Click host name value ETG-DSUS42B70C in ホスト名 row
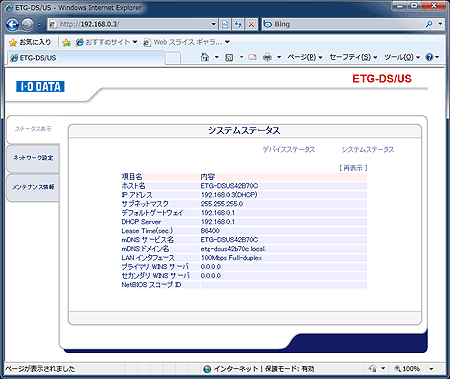 click(x=229, y=186)
